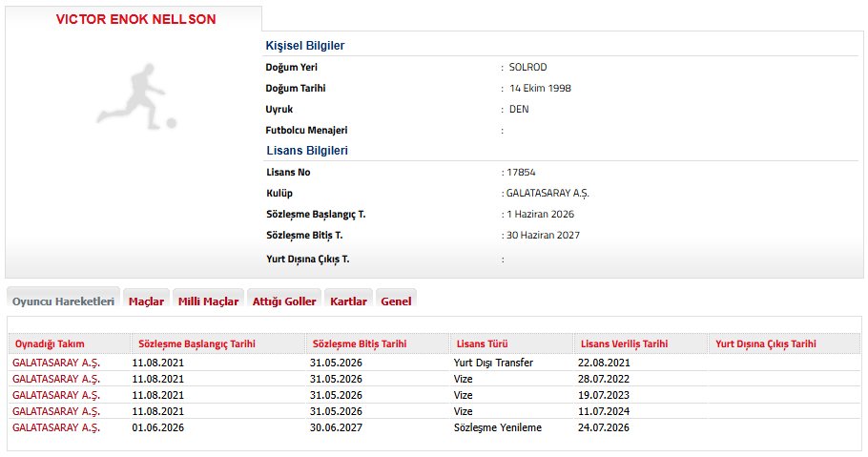
Task: Open GALATASARAY A.Ş. link licensed 28.07.2022
Action: 56,379
